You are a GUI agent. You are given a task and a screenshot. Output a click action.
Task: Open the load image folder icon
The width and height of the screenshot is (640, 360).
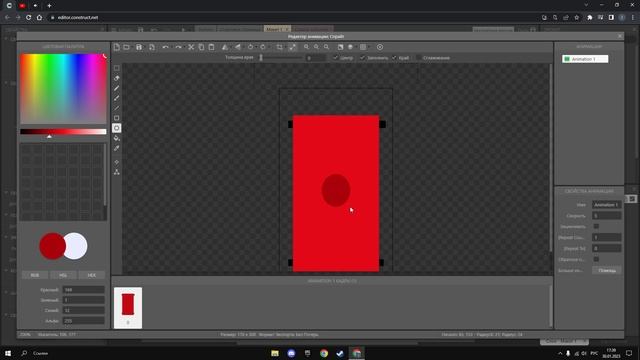(x=127, y=47)
